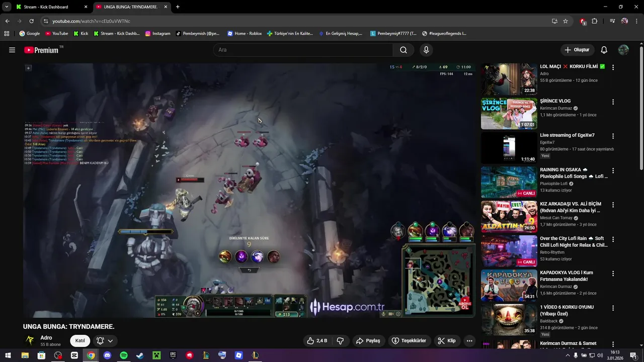Open the Chrome three-dot menu
This screenshot has width=644, height=362.
pos(637,21)
